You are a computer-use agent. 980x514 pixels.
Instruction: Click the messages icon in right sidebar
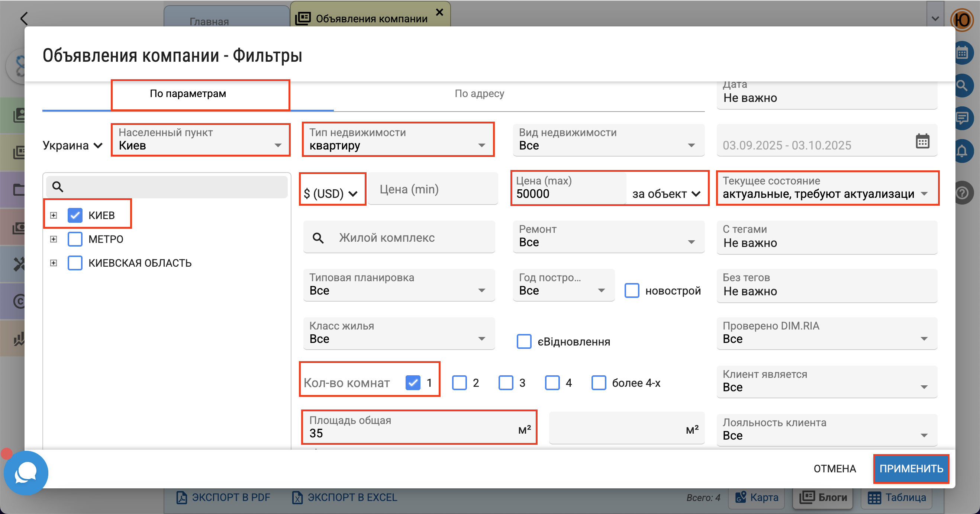962,118
